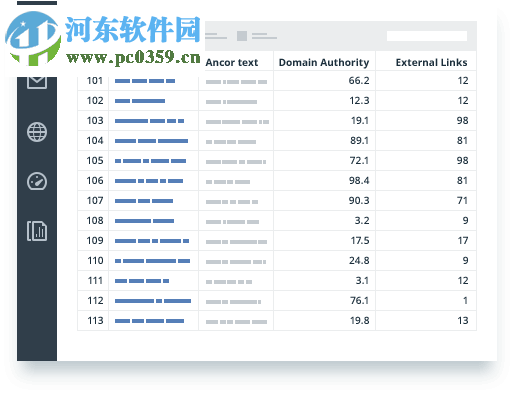Viewport: 514px width, 394px height.
Task: Open the speedometer dashboard sidebar icon
Action: pyautogui.click(x=37, y=181)
